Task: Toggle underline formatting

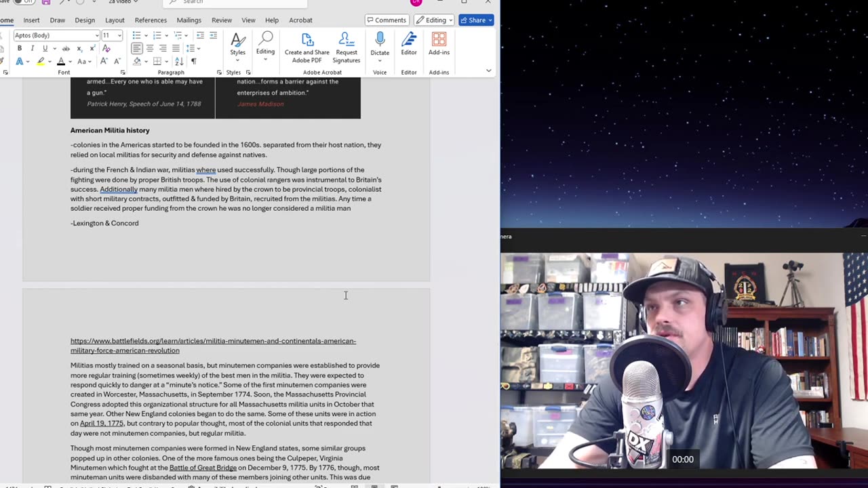Action: 45,49
